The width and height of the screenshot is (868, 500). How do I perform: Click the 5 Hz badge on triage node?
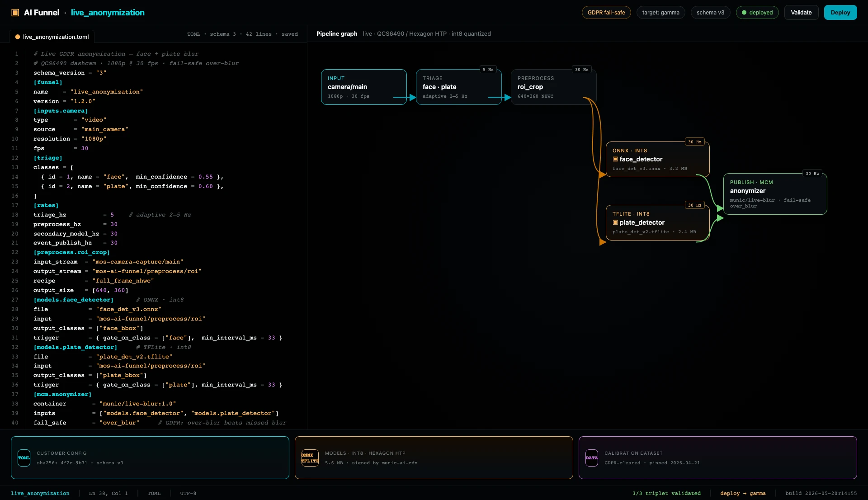tap(488, 70)
